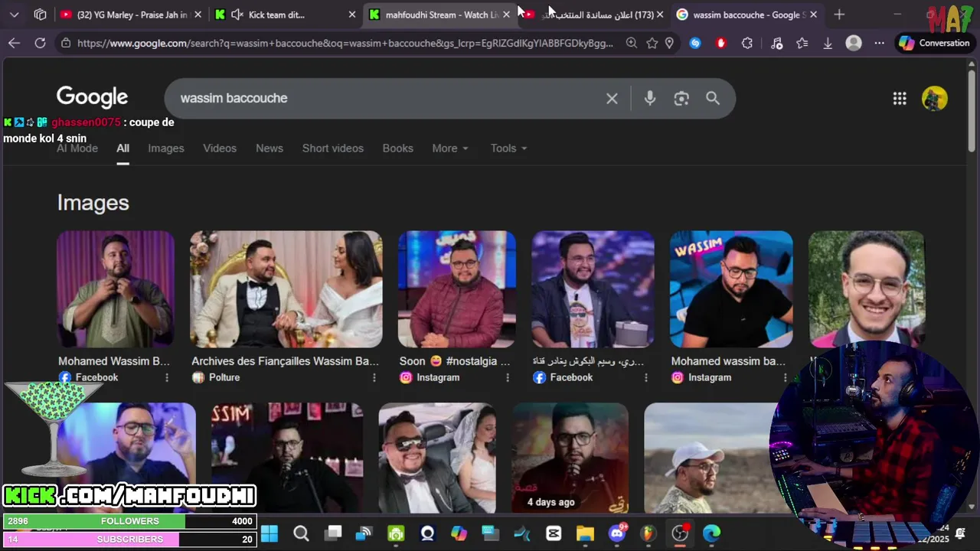Open the Soon #nostalgia Instagram image
The width and height of the screenshot is (980, 551).
coord(457,289)
